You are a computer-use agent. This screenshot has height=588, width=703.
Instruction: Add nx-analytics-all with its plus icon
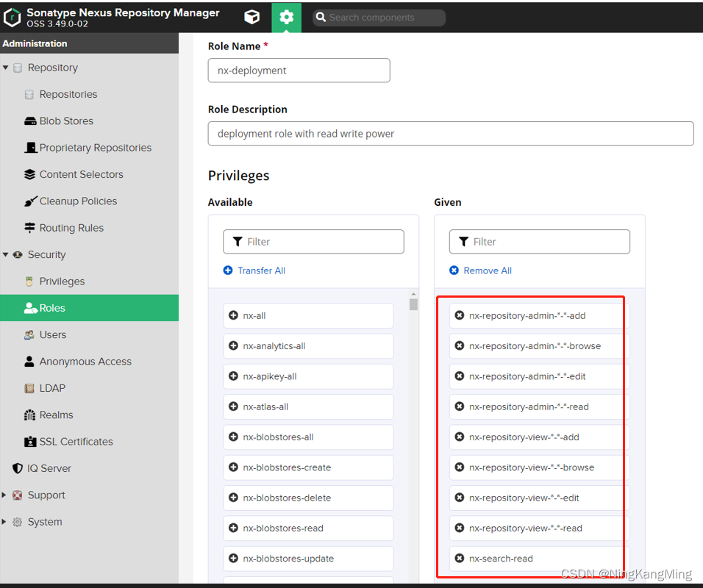coord(233,346)
